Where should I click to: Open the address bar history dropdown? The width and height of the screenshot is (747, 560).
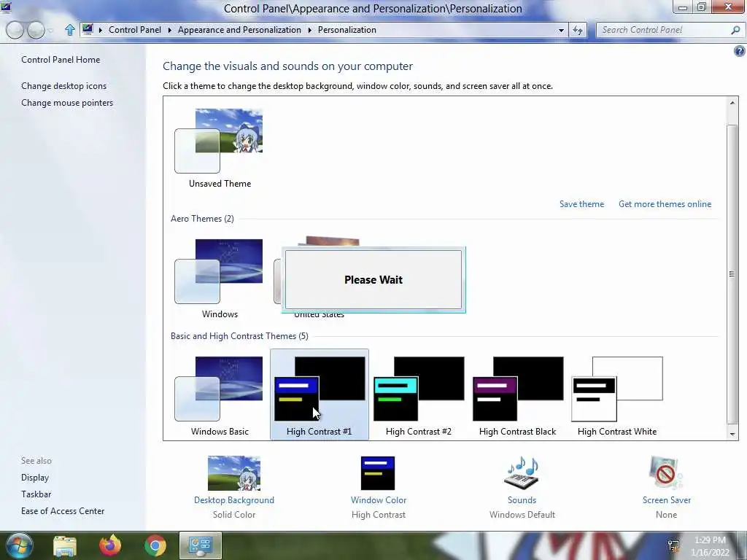[561, 30]
